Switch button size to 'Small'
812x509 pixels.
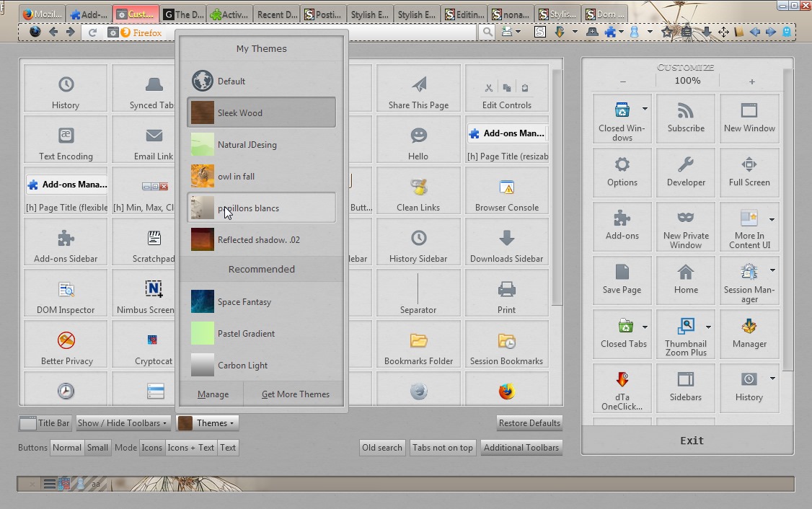tap(97, 447)
